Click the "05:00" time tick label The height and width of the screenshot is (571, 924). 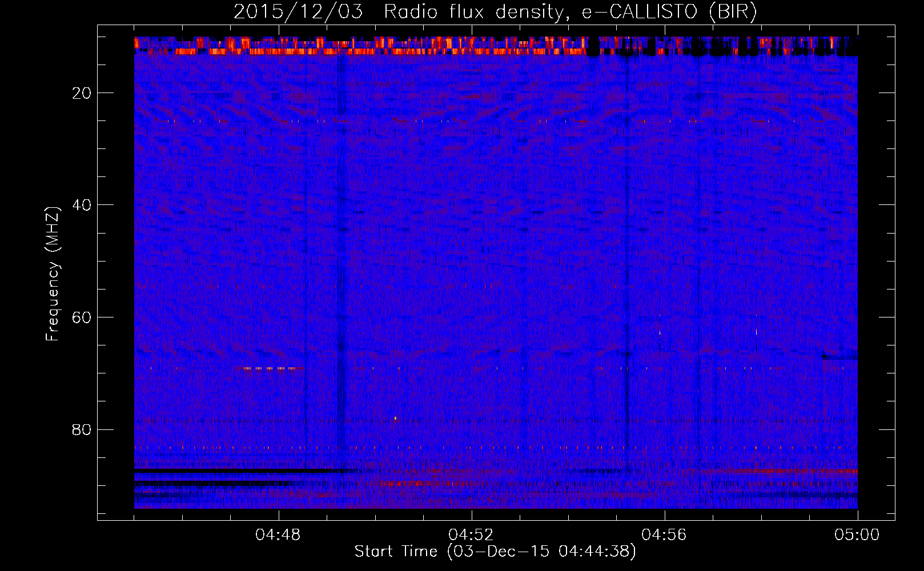[x=857, y=535]
